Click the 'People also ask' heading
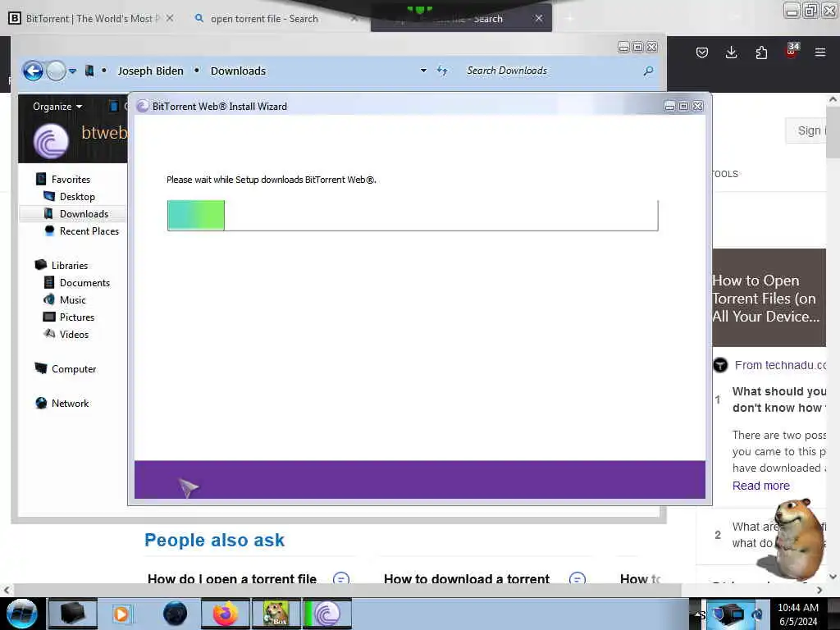This screenshot has width=840, height=630. point(214,540)
